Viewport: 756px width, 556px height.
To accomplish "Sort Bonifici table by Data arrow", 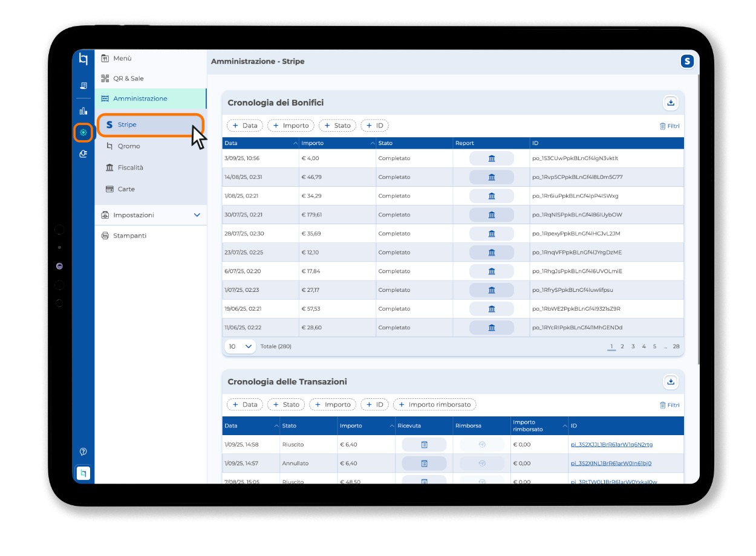I will 295,143.
